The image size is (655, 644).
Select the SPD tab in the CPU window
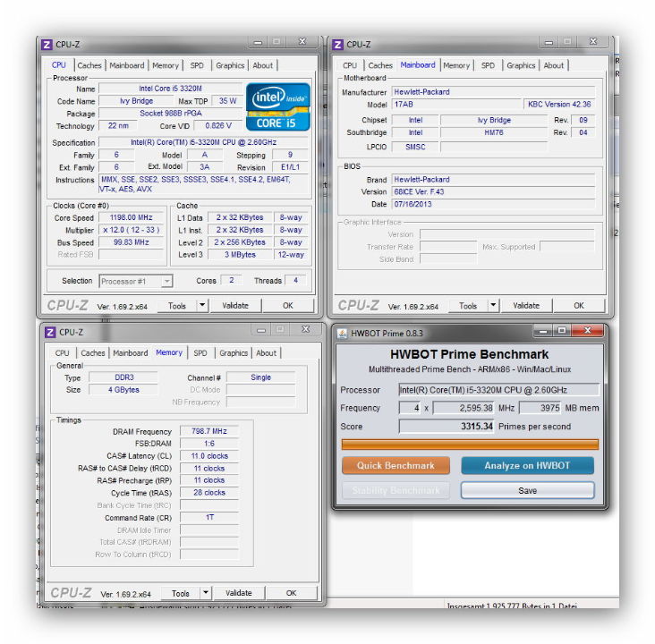pyautogui.click(x=197, y=65)
